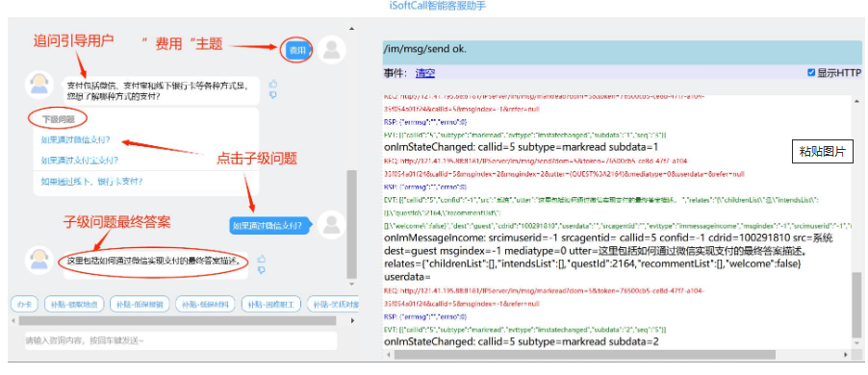Click the blue 费用 message bubble
The width and height of the screenshot is (868, 375).
coord(297,50)
